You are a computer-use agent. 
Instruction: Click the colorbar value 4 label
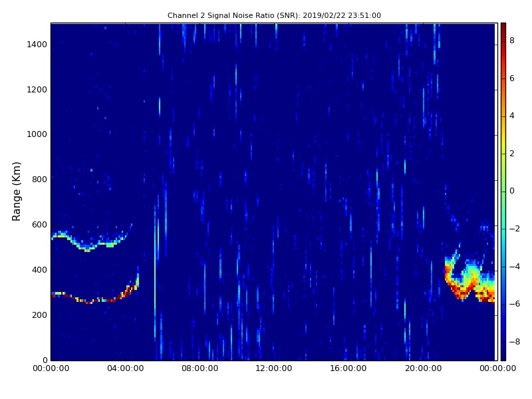[512, 116]
